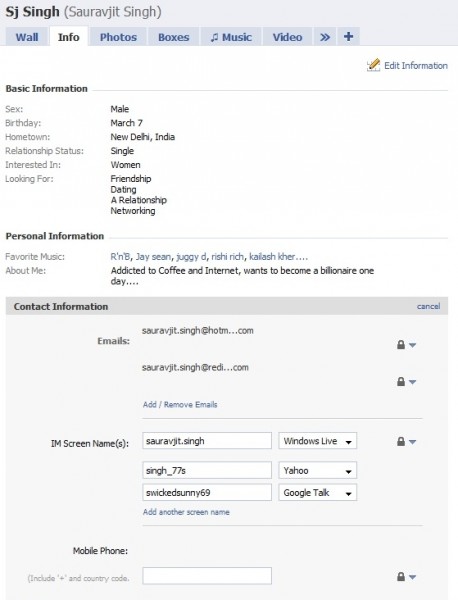Viewport: 458px width, 600px height.
Task: Click Add / Remove Emails link
Action: [180, 404]
